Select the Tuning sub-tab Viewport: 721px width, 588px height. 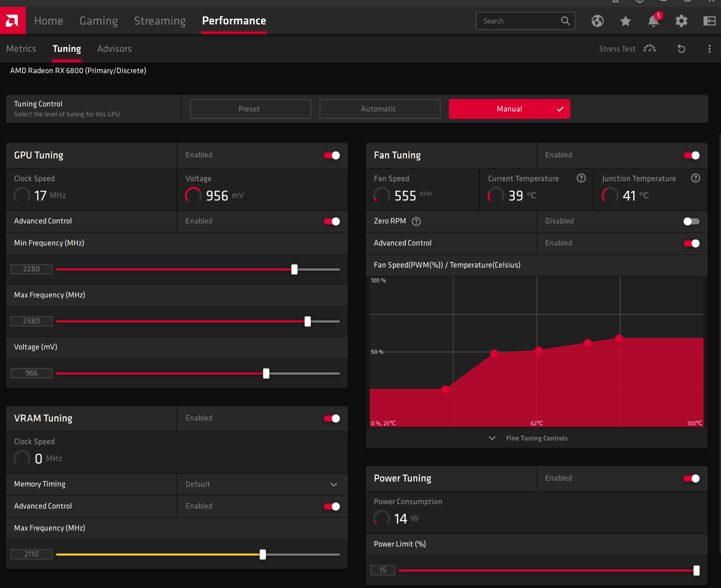tap(67, 49)
